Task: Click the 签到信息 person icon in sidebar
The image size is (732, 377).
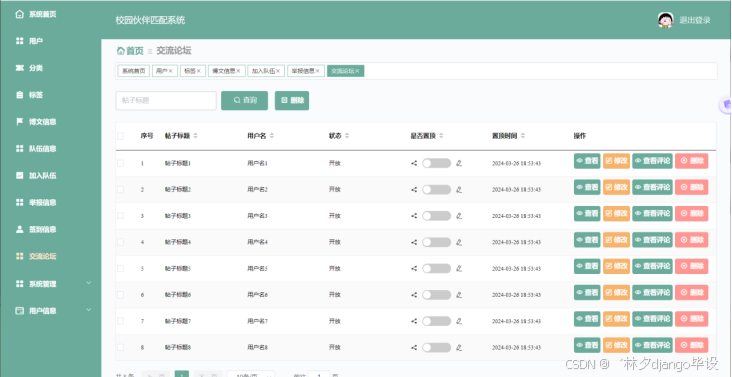Action: point(19,229)
